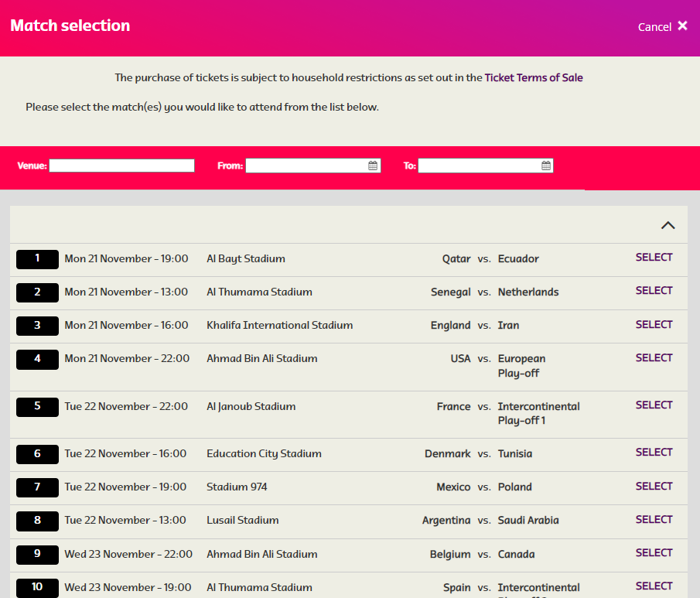Select the Argentina vs. Saudi Arabia match

point(654,520)
